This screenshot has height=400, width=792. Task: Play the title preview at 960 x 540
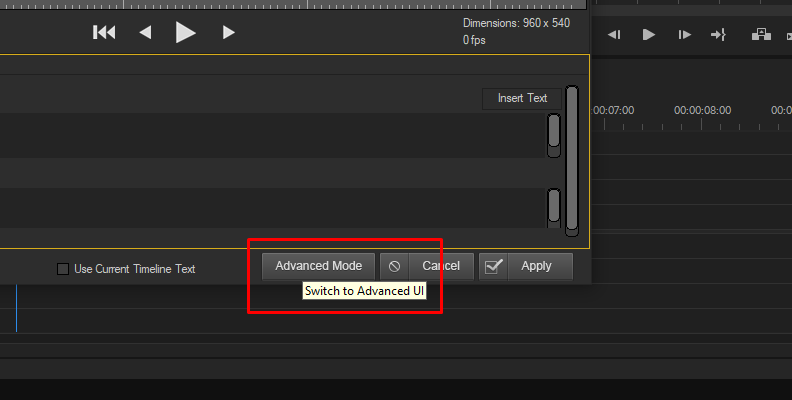tap(185, 32)
